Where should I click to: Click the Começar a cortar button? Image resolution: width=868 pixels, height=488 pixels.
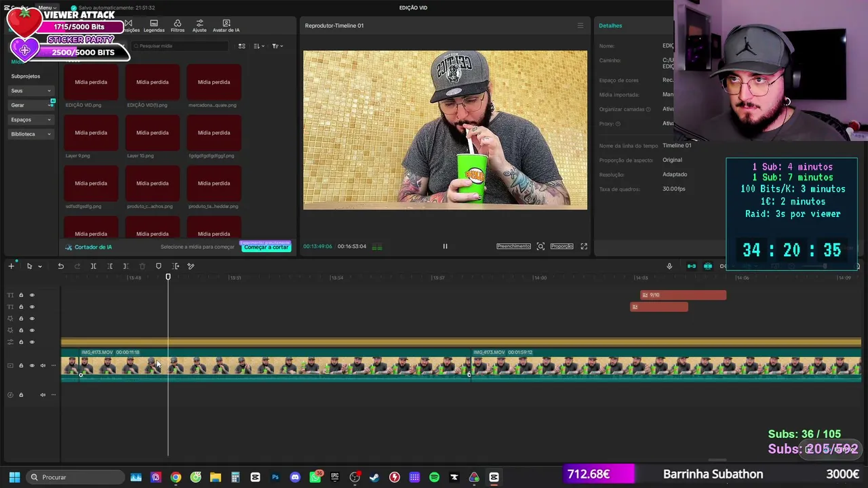click(267, 247)
